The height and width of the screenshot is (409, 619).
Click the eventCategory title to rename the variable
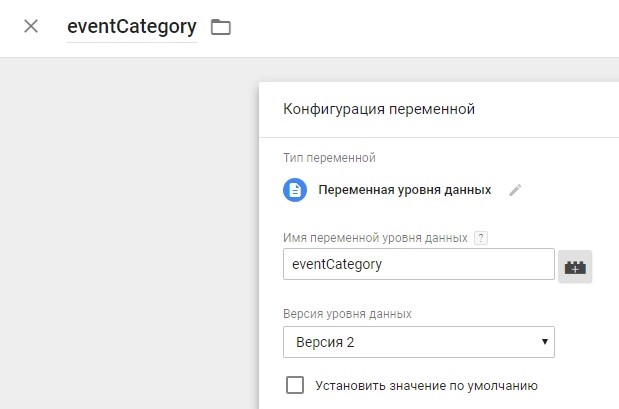[x=131, y=27]
